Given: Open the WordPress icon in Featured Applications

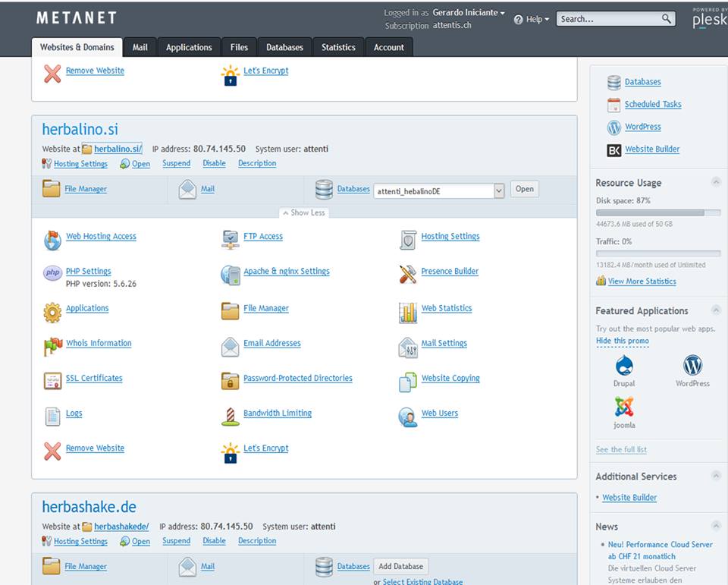Looking at the screenshot, I should [x=692, y=366].
